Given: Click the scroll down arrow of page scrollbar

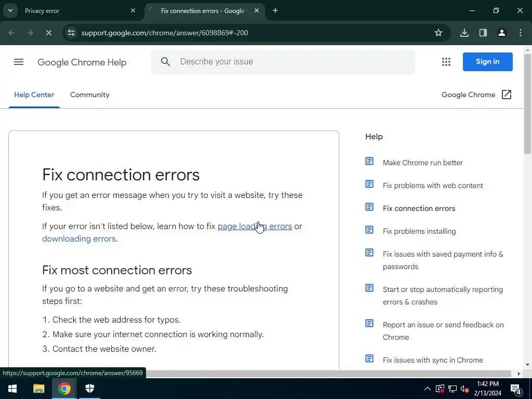Looking at the screenshot, I should pyautogui.click(x=528, y=365).
